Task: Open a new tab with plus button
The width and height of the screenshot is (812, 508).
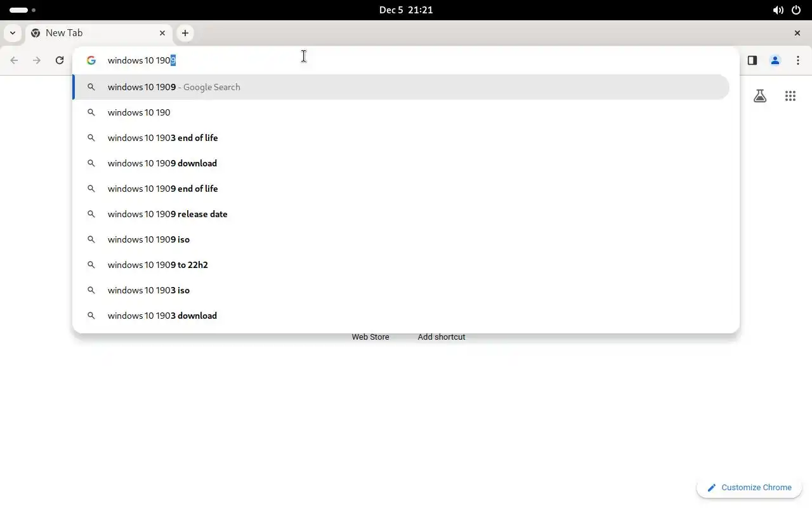Action: (x=185, y=33)
